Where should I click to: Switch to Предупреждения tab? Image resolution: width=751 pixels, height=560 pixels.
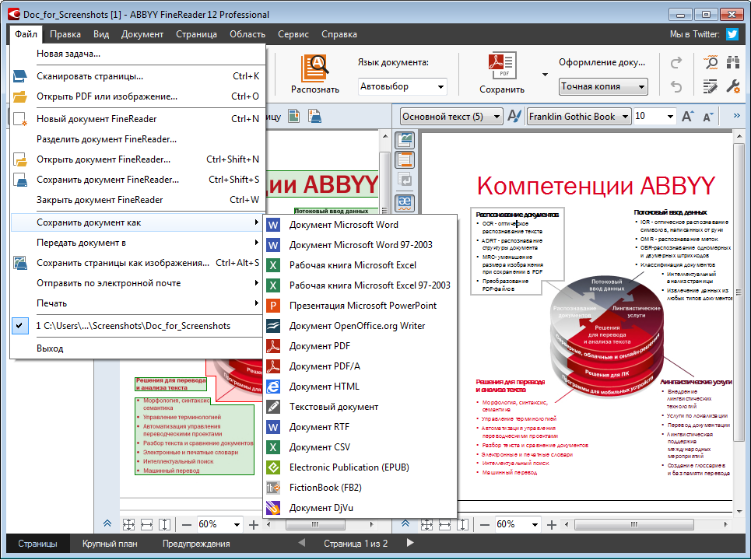tap(196, 544)
